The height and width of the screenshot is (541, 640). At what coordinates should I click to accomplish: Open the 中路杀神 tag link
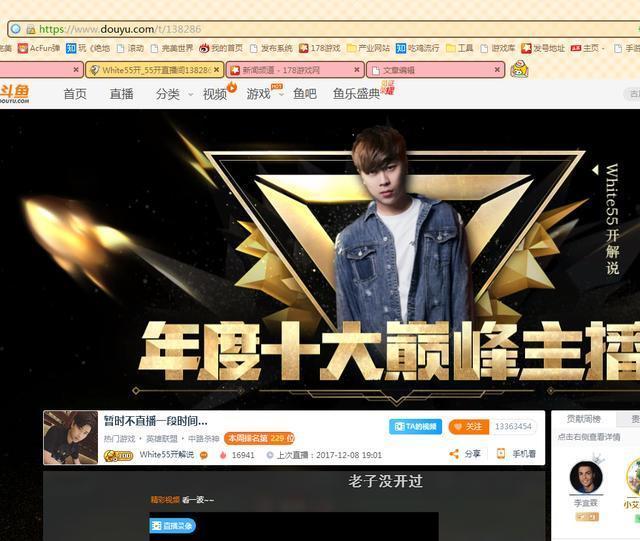(x=204, y=439)
